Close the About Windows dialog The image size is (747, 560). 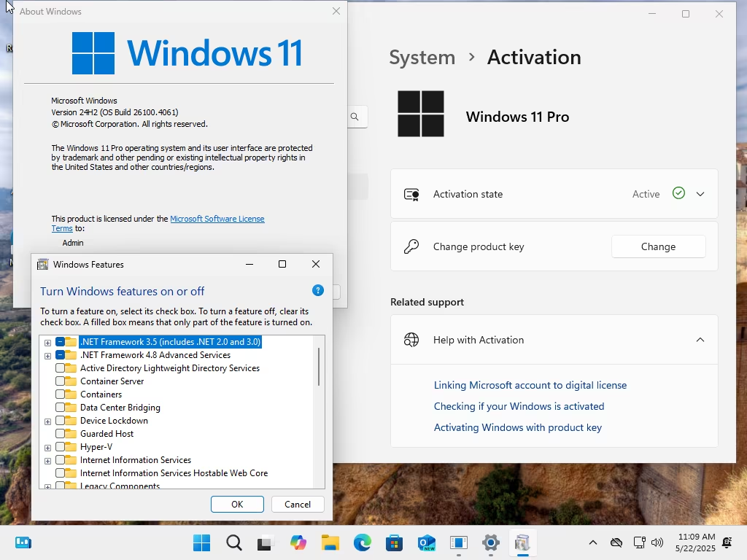[336, 11]
